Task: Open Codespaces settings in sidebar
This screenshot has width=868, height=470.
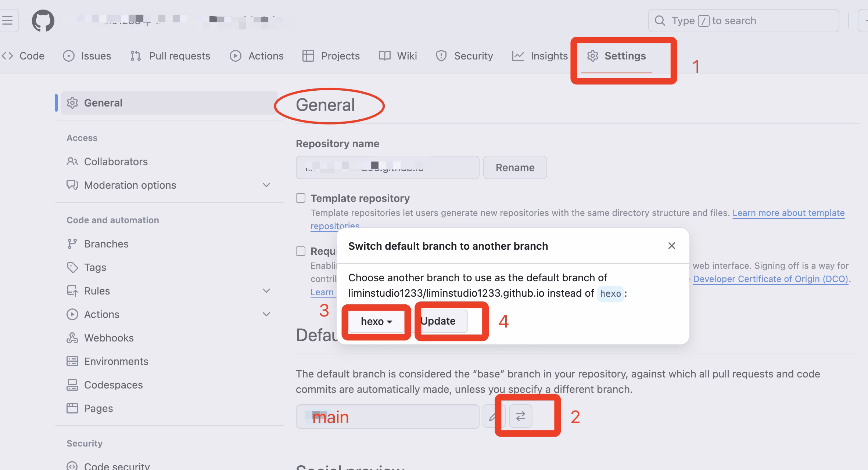Action: click(113, 385)
